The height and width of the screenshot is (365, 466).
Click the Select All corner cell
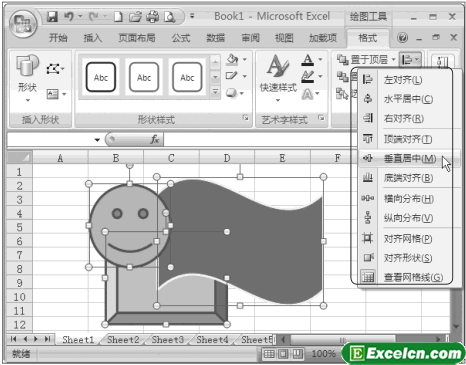point(19,157)
